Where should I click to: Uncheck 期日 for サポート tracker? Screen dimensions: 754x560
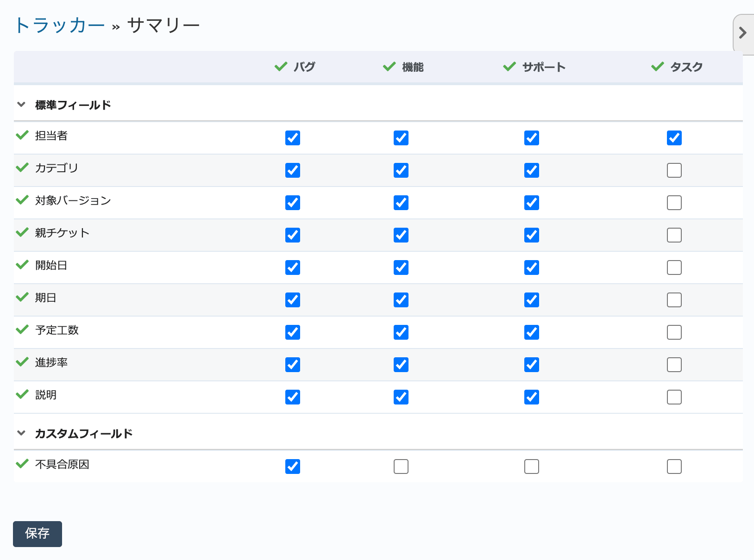click(x=532, y=300)
